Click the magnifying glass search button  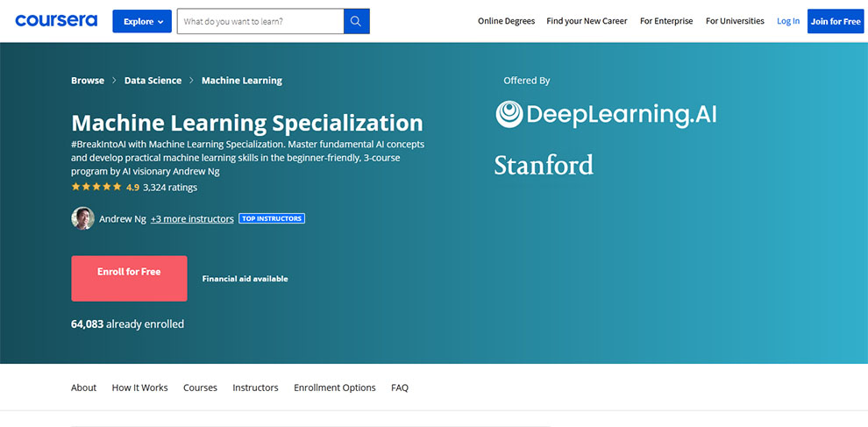(357, 22)
